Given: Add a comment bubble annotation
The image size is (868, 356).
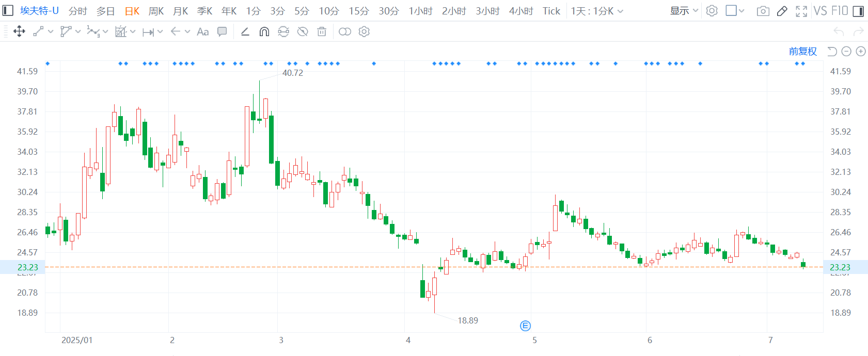Looking at the screenshot, I should (222, 32).
